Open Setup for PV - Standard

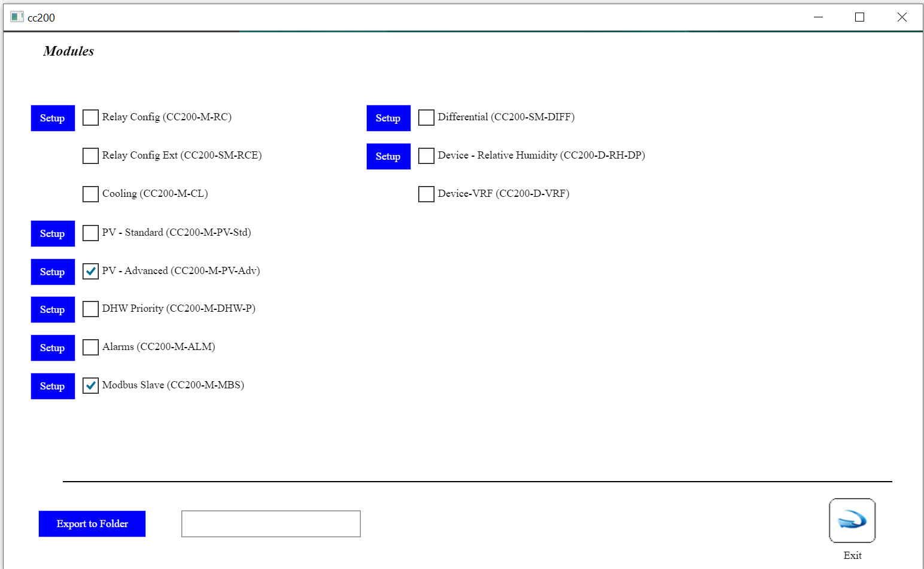53,233
